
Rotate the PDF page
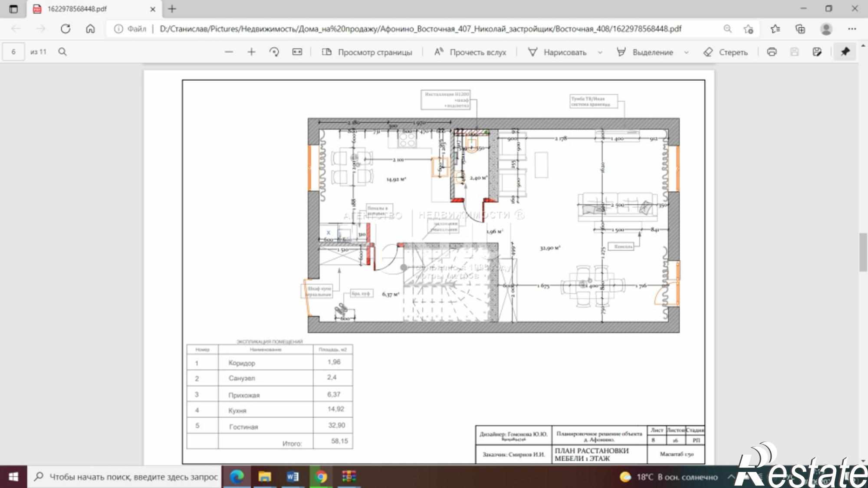[x=274, y=52]
